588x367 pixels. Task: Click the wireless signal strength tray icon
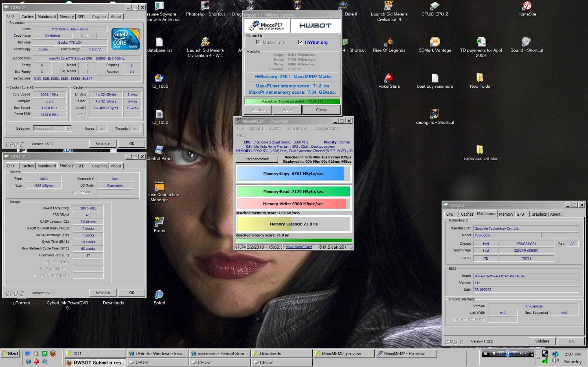pyautogui.click(x=545, y=360)
